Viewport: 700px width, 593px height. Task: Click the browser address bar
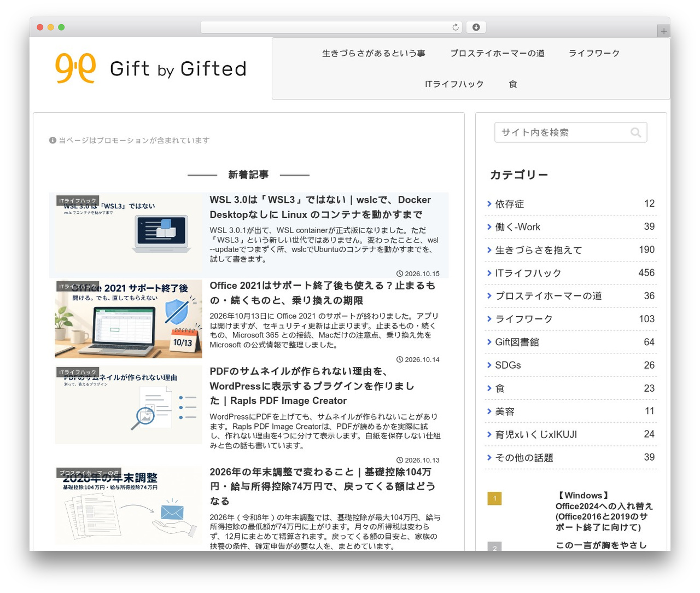(x=331, y=27)
